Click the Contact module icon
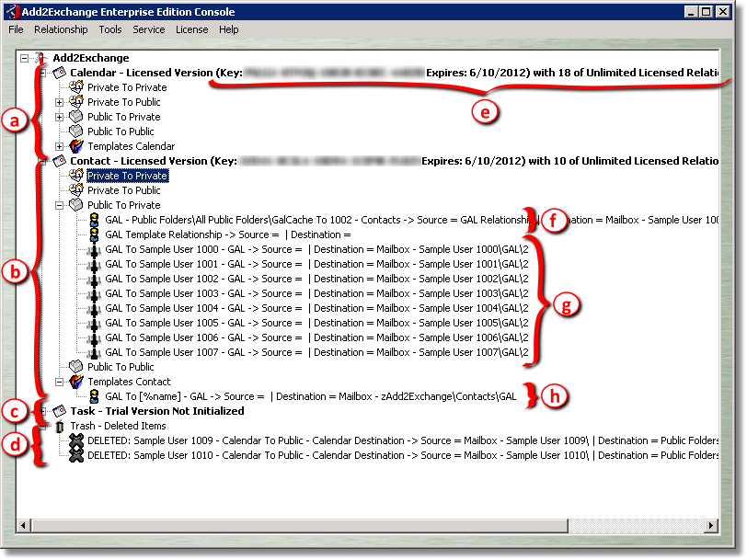The height and width of the screenshot is (560, 747). (x=59, y=161)
